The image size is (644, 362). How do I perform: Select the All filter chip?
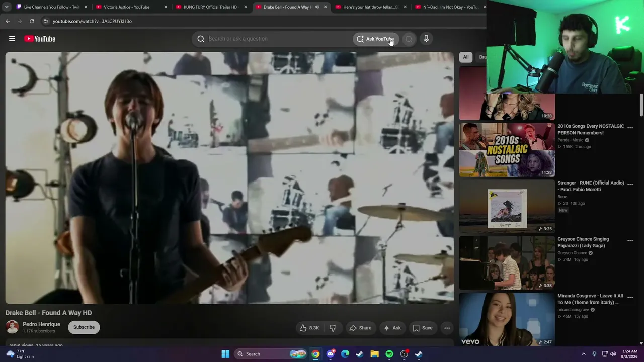pos(466,57)
